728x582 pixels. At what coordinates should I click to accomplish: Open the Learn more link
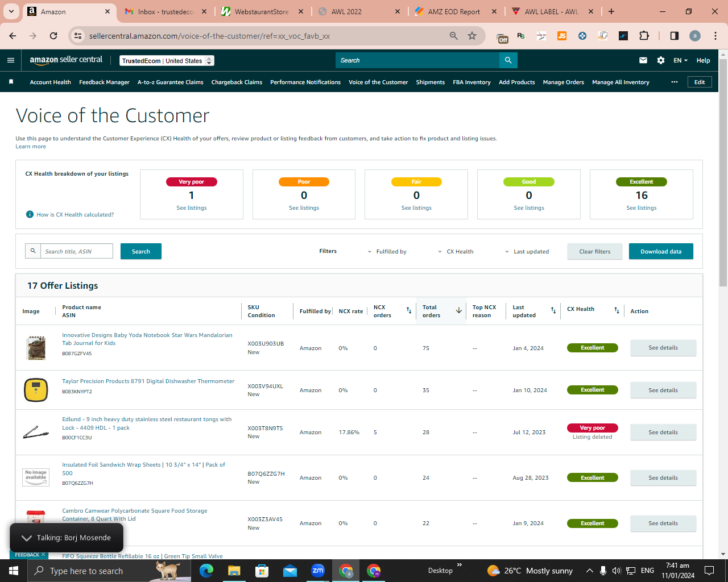[31, 147]
